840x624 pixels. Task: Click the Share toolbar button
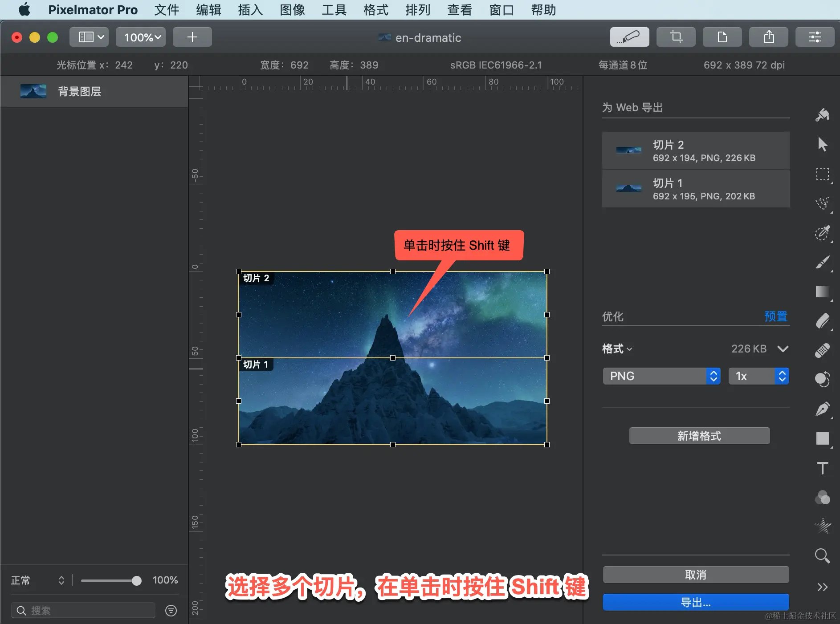[x=768, y=37]
